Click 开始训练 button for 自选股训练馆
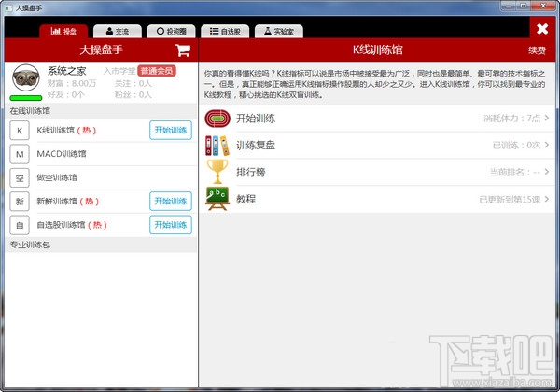The width and height of the screenshot is (560, 392). 171,225
